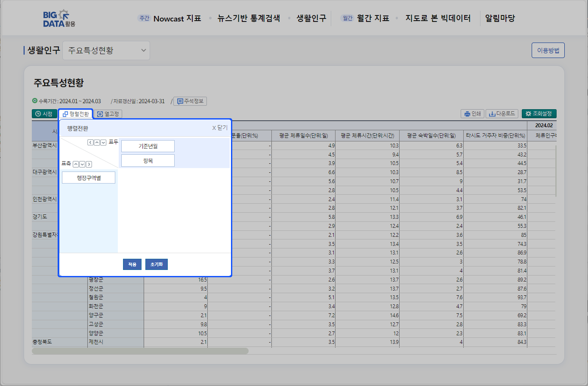Open 주석정보 comment info button

(x=190, y=101)
